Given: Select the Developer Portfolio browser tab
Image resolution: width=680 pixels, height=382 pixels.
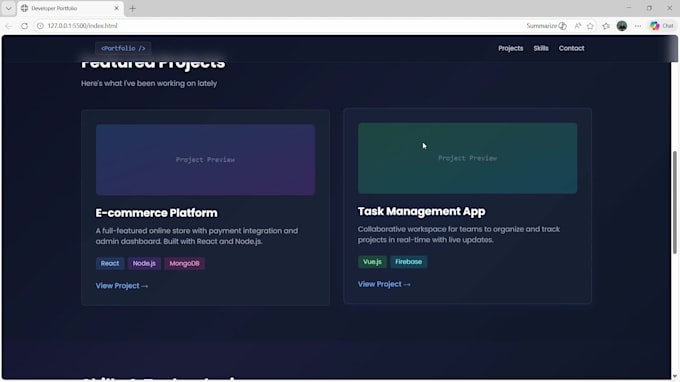Looking at the screenshot, I should coord(71,8).
